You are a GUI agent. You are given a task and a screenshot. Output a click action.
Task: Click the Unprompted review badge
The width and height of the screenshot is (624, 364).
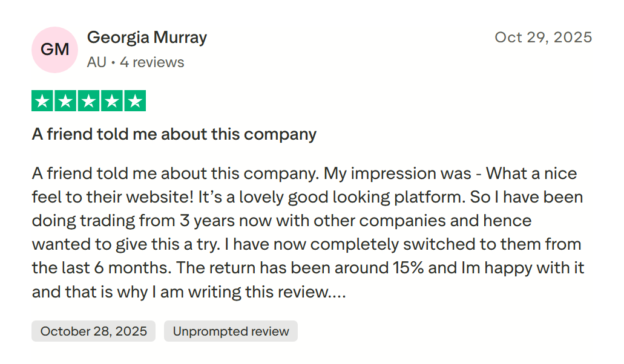[231, 331]
